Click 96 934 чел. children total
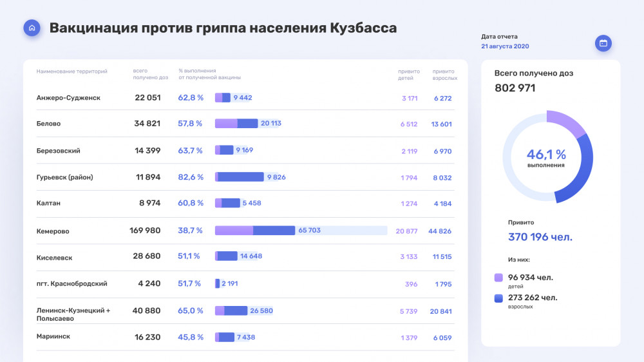 531,278
